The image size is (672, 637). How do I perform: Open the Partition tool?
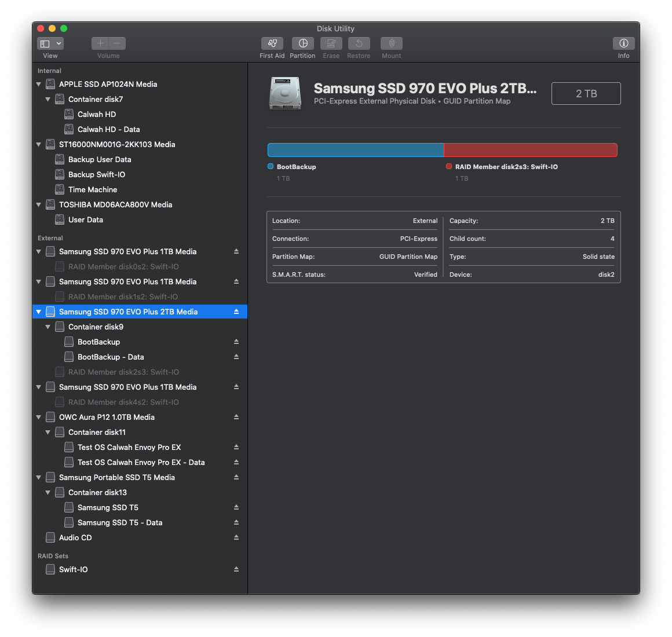point(302,43)
